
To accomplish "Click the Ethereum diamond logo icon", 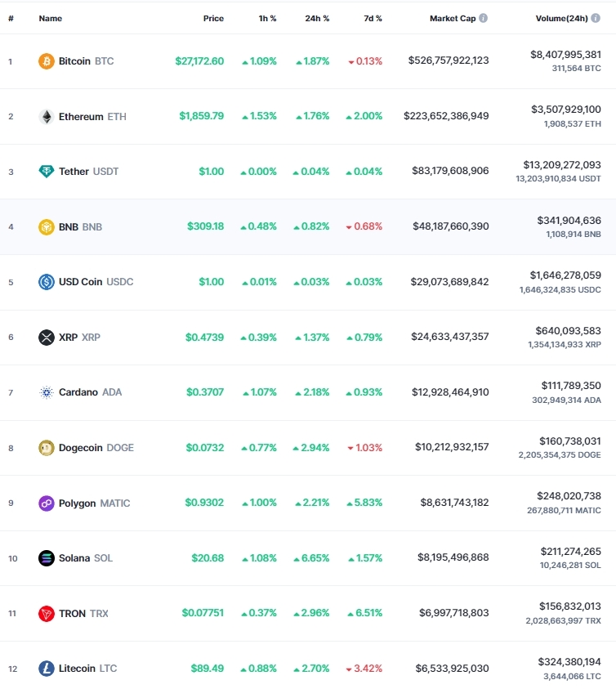I will [46, 116].
